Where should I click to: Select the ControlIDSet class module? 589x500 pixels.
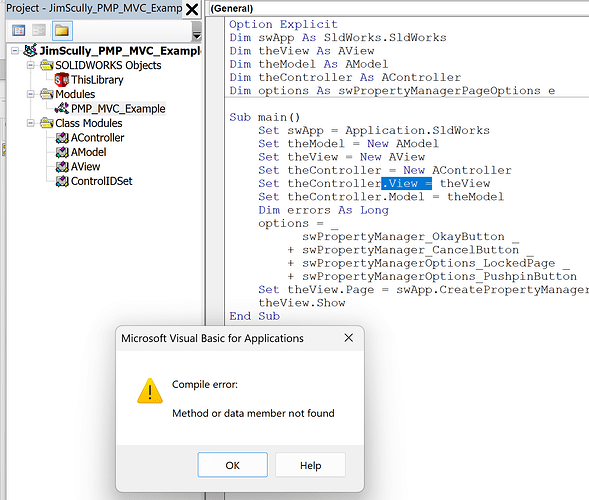pos(101,181)
